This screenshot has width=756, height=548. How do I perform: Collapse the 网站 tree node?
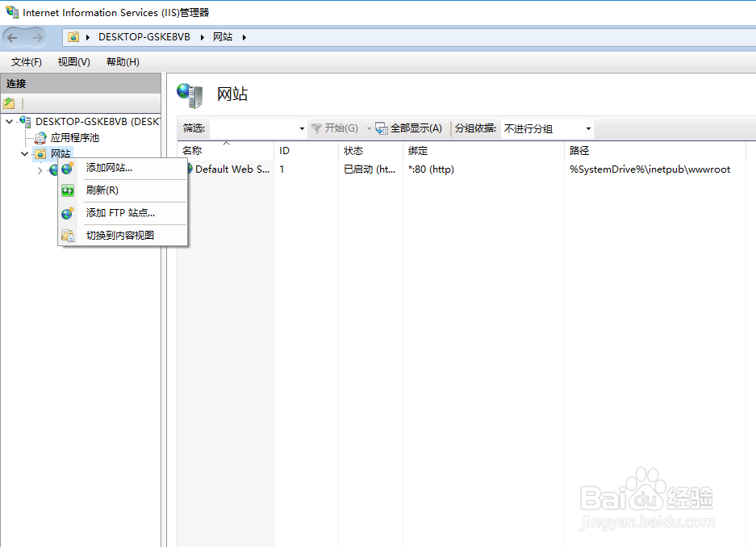tap(24, 154)
